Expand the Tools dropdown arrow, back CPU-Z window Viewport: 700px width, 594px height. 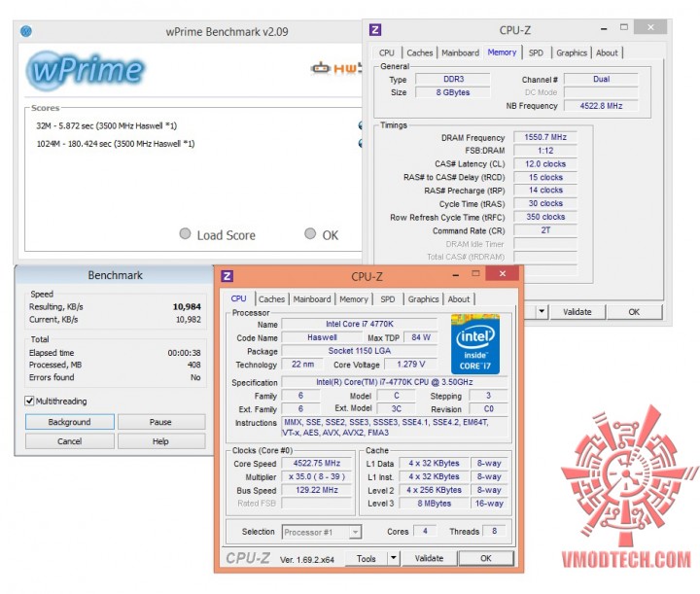click(542, 311)
